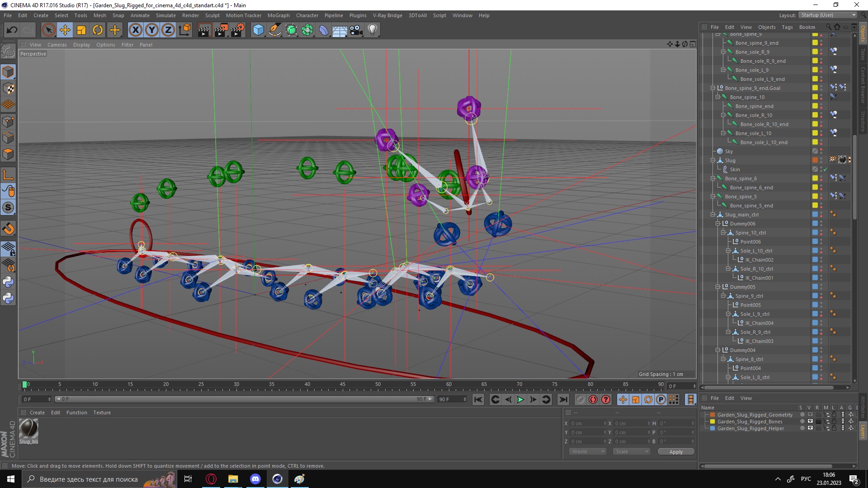Click the Camera object icon
The width and height of the screenshot is (868, 488).
356,30
